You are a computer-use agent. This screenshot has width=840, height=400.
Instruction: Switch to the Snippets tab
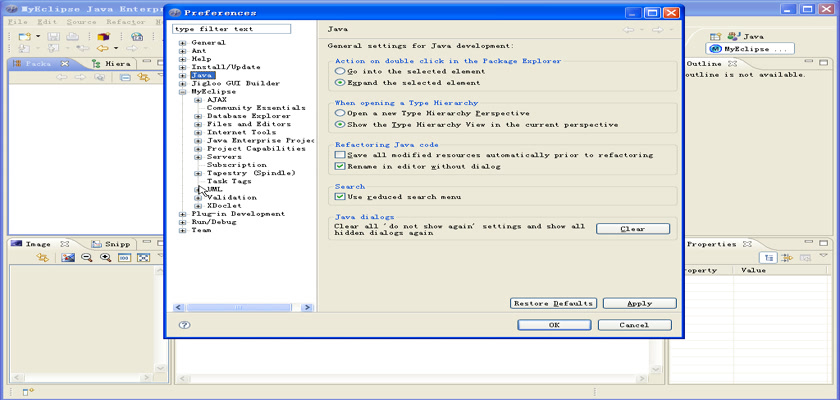tap(111, 244)
